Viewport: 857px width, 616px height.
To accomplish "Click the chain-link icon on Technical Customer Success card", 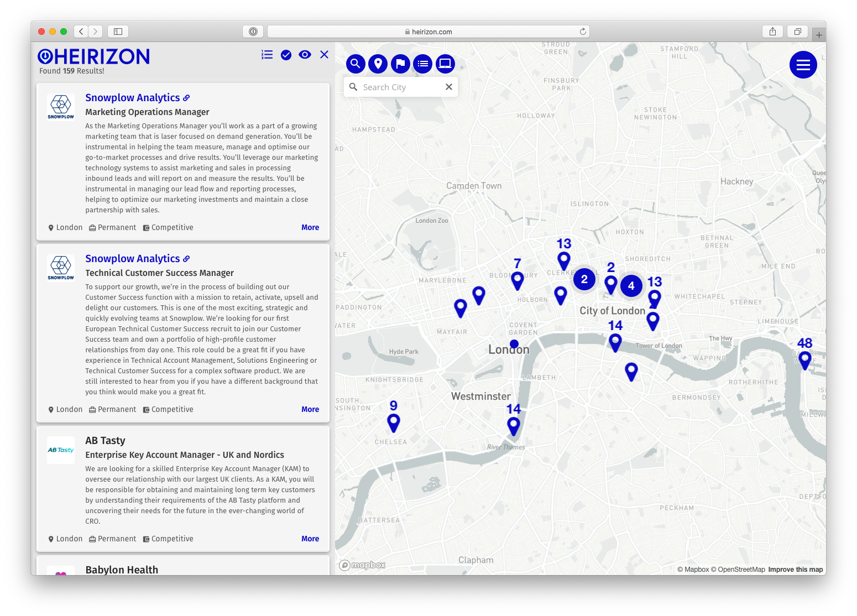I will coord(186,259).
